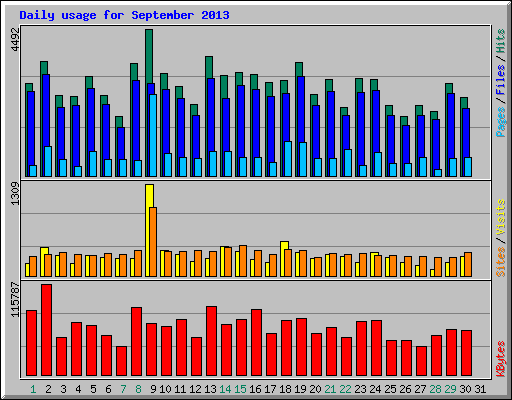Click the yellow Visits bar for day 18

pyautogui.click(x=284, y=245)
